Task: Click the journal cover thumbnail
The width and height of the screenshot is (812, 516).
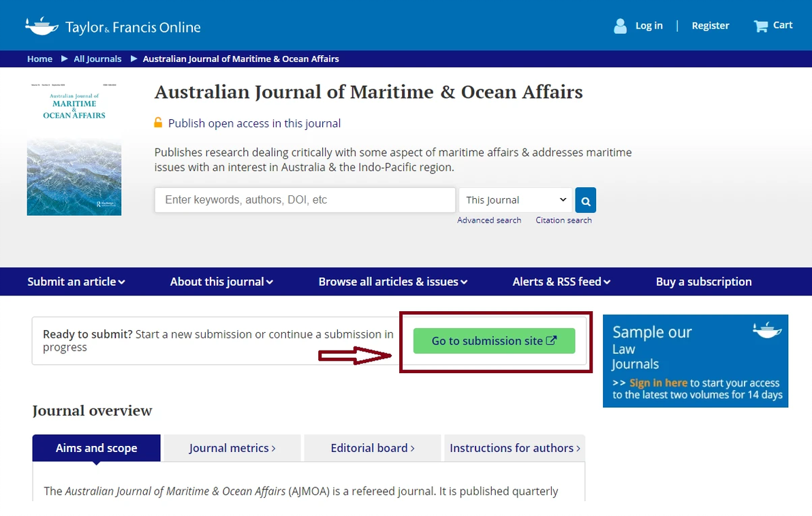Action: point(74,148)
